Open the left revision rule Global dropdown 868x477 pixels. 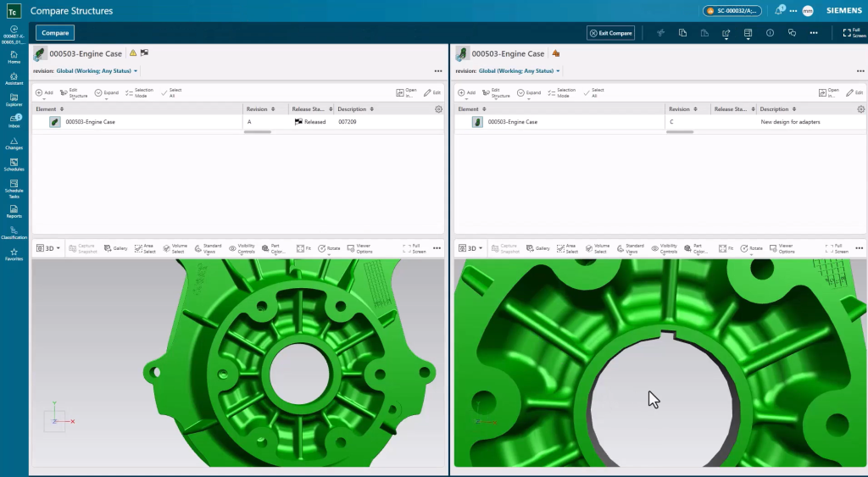(x=97, y=71)
